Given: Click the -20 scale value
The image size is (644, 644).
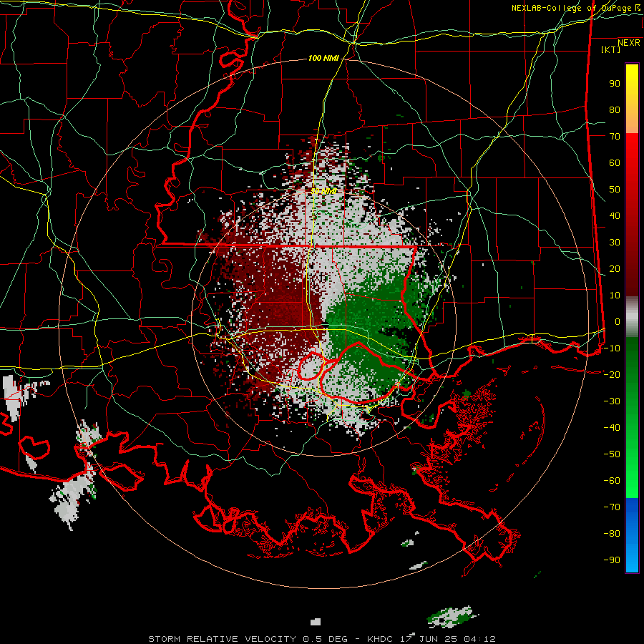Looking at the screenshot, I should pyautogui.click(x=612, y=374).
